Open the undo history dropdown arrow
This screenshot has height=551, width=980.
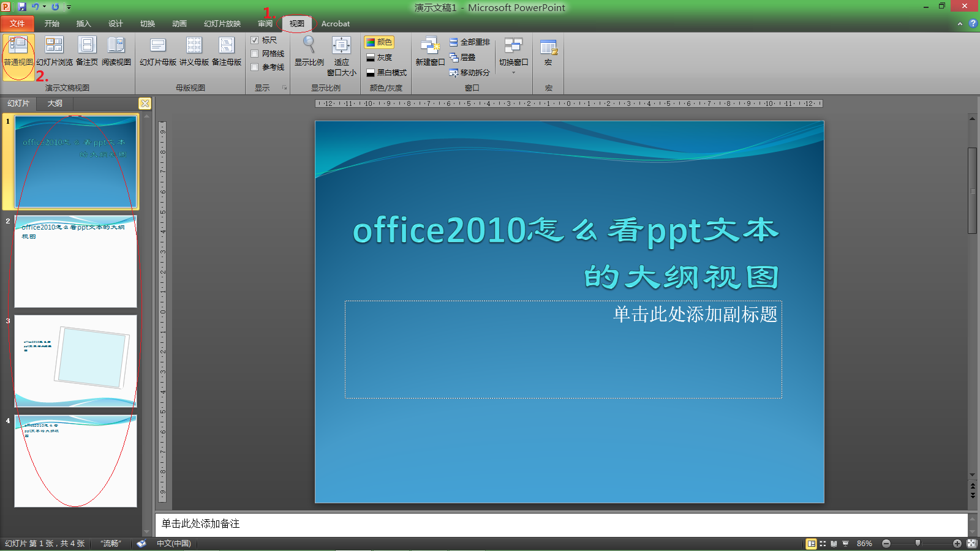tap(44, 7)
